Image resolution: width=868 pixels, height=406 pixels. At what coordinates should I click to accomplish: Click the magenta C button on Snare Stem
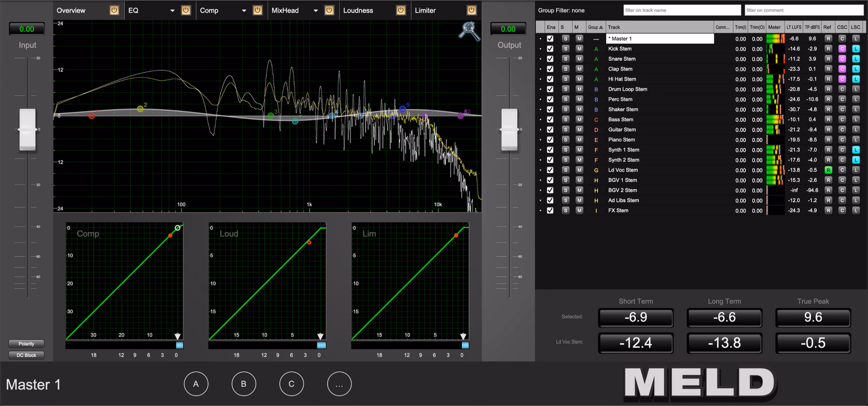click(842, 59)
